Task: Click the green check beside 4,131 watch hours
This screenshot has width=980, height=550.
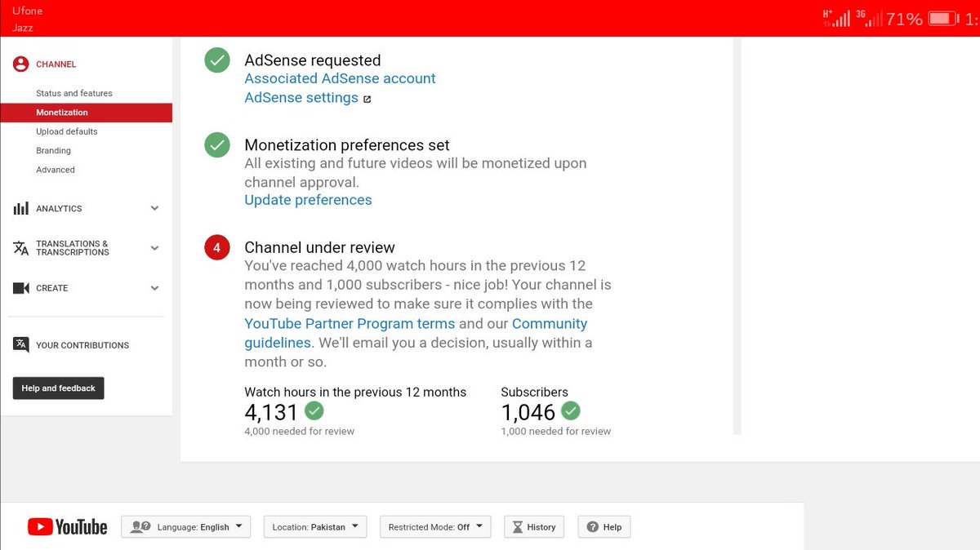Action: click(x=314, y=410)
